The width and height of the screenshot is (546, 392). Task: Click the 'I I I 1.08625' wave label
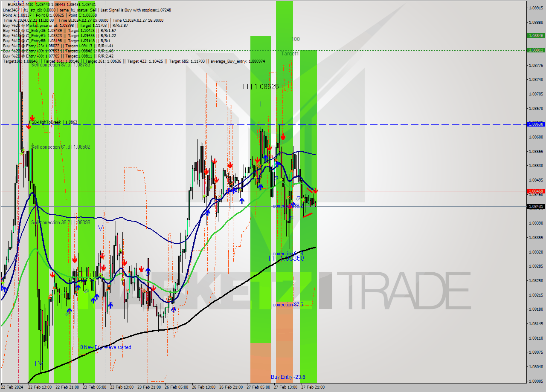(x=261, y=86)
